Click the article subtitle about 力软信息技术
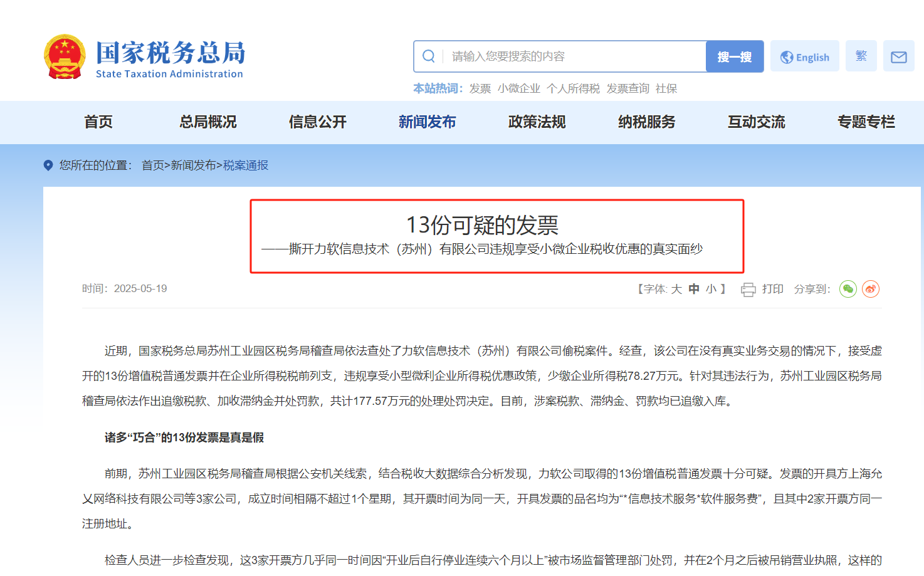The image size is (924, 576). pyautogui.click(x=482, y=249)
